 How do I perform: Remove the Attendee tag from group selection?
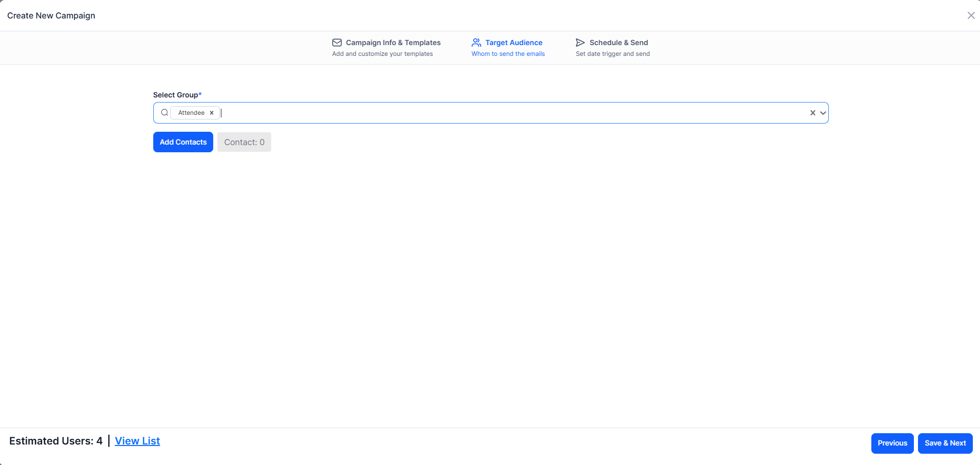pyautogui.click(x=211, y=113)
